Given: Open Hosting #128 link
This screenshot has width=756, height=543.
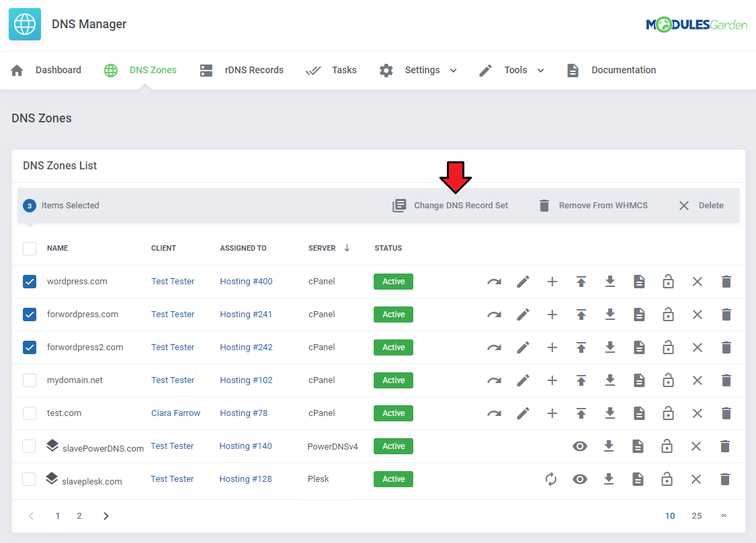Looking at the screenshot, I should coord(245,479).
